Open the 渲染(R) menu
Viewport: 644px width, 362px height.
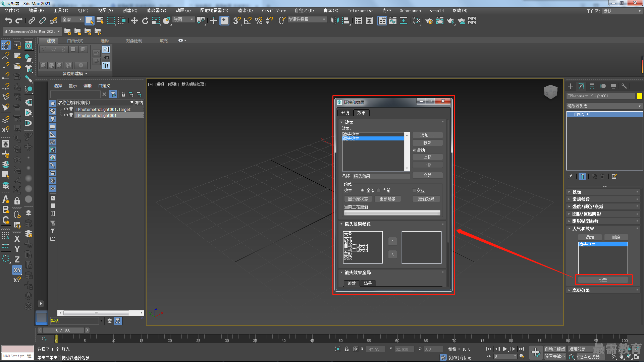[x=245, y=11]
